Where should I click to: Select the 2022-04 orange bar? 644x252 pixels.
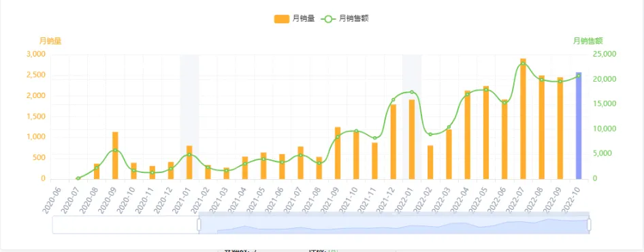pyautogui.click(x=468, y=135)
